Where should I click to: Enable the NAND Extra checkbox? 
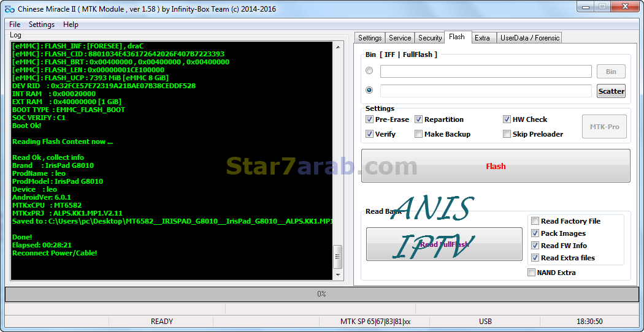[532, 273]
